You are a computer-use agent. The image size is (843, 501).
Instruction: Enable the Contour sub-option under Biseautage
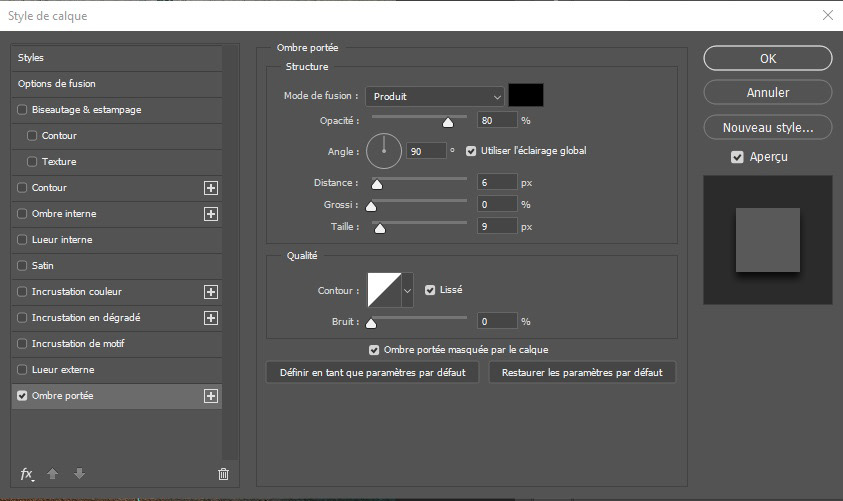(x=32, y=135)
